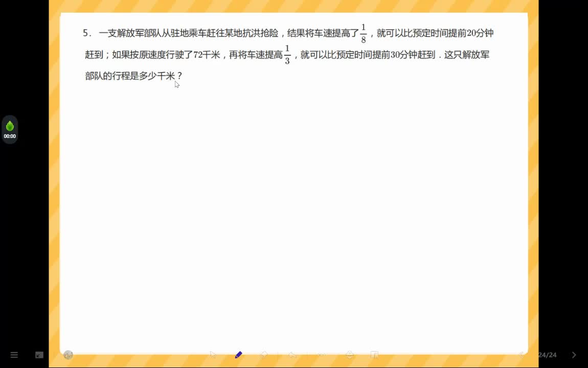Go to next slide arrow
Image resolution: width=588 pixels, height=368 pixels.
click(x=574, y=355)
